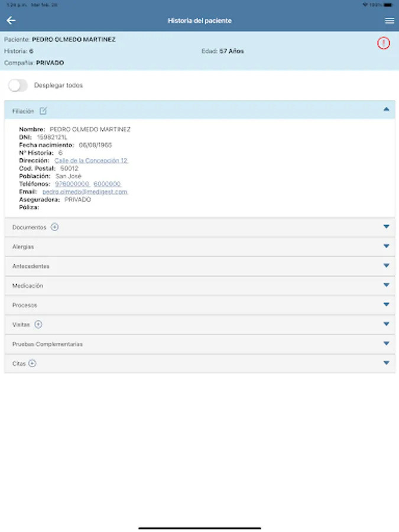The height and width of the screenshot is (532, 399).
Task: Select the birth date 06/08/1965
Action: click(95, 145)
